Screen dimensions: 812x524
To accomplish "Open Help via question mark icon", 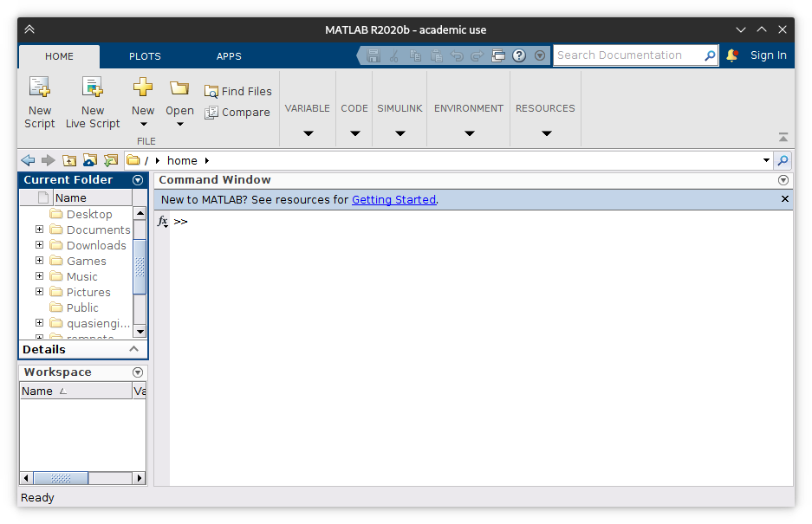I will pos(519,55).
